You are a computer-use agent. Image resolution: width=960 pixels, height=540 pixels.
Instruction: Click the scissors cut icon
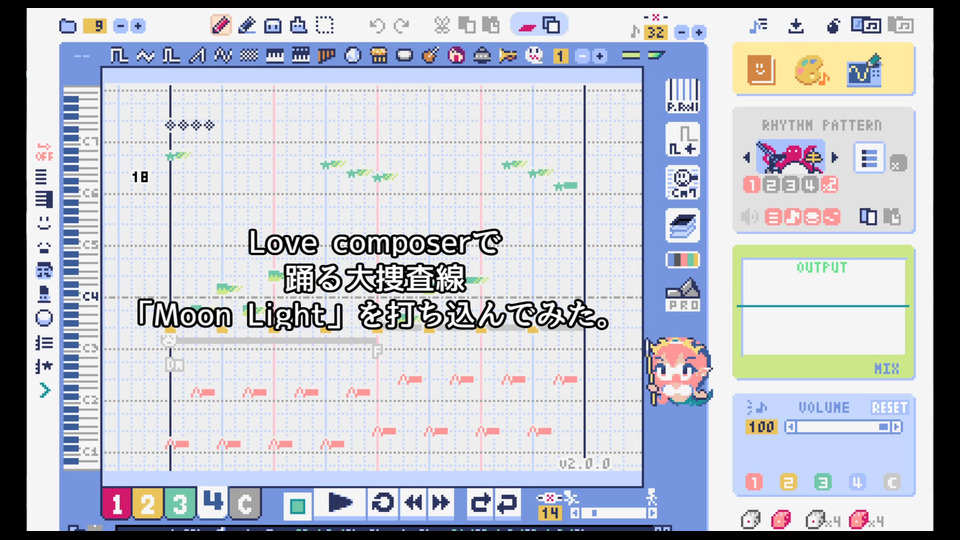click(x=441, y=25)
